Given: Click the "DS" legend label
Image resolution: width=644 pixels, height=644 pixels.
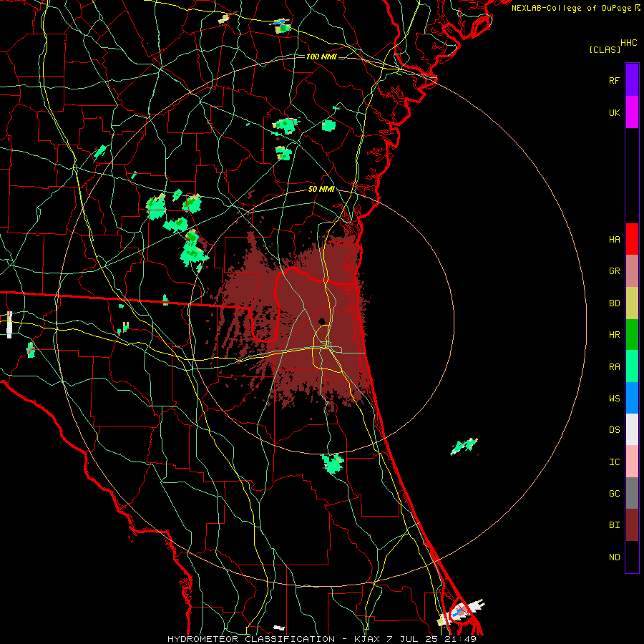Looking at the screenshot, I should 614,430.
